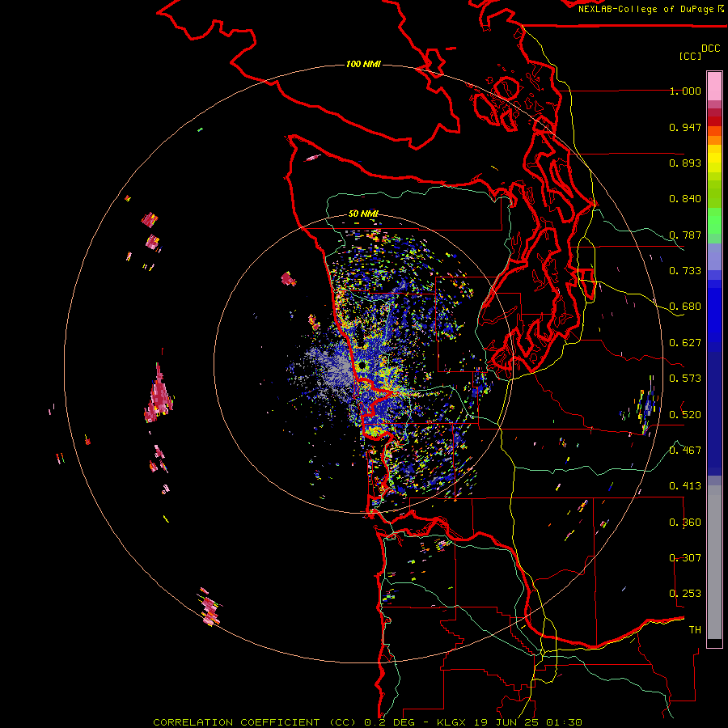Select the 0.467 legend value
The width and height of the screenshot is (728, 728).
(x=685, y=451)
